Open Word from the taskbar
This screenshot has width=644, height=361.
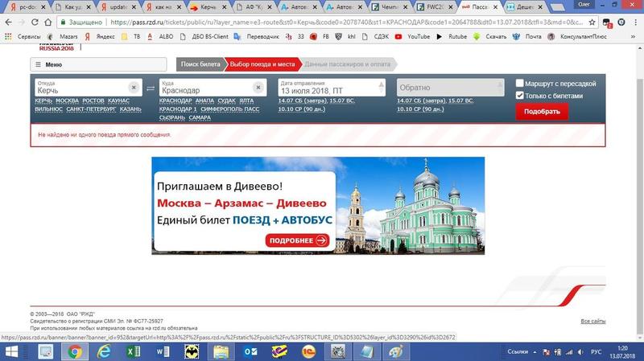click(163, 352)
